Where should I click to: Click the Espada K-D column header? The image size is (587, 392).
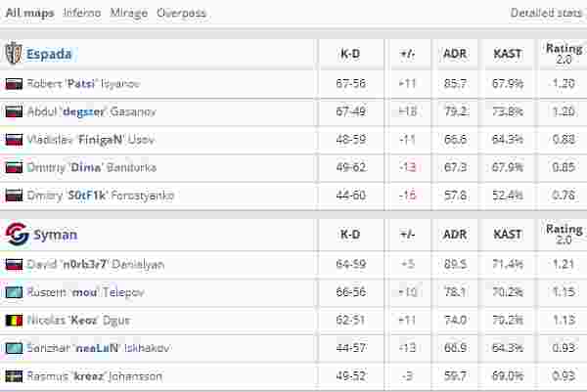click(x=350, y=54)
